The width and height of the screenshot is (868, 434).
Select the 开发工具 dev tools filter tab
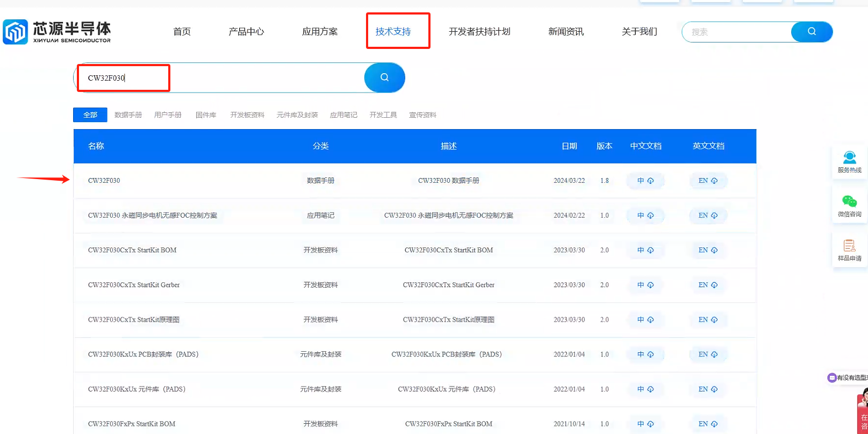point(383,115)
